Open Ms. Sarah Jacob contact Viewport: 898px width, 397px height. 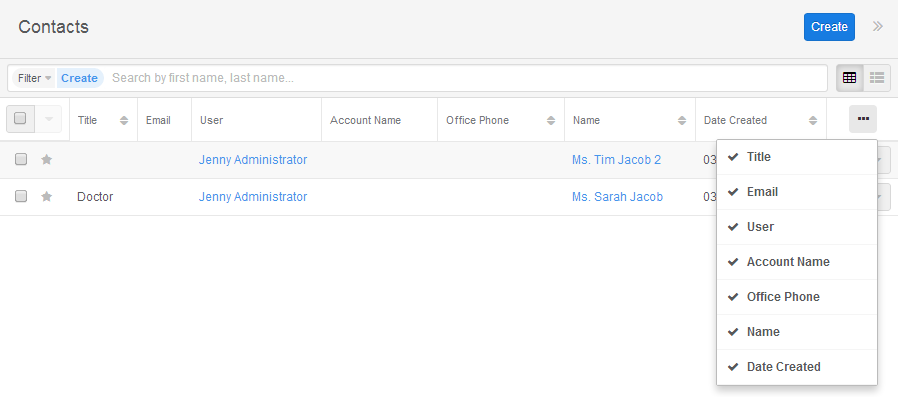pos(617,196)
